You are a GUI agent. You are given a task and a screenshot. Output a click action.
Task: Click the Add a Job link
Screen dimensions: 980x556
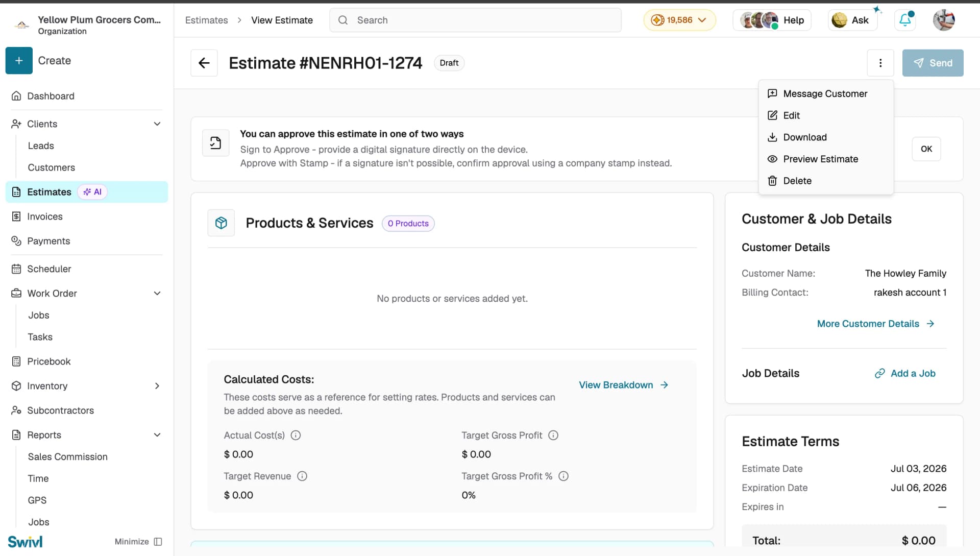tap(905, 373)
